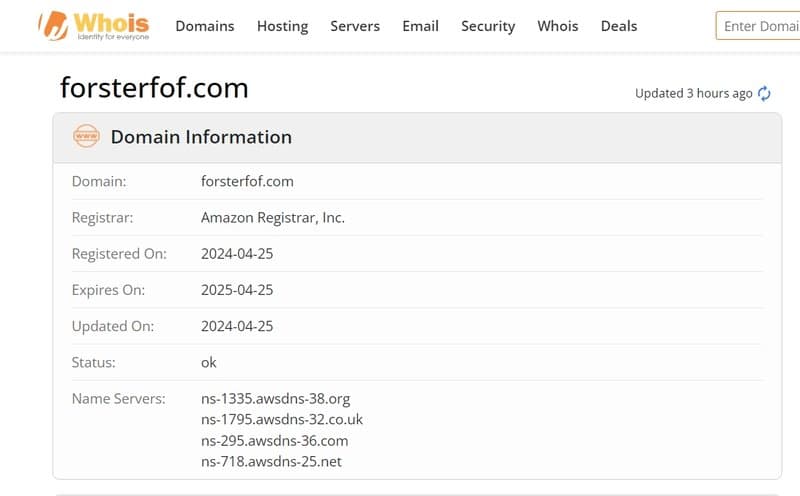This screenshot has height=496, width=800.
Task: Click the Domain Information section header
Action: pos(201,137)
